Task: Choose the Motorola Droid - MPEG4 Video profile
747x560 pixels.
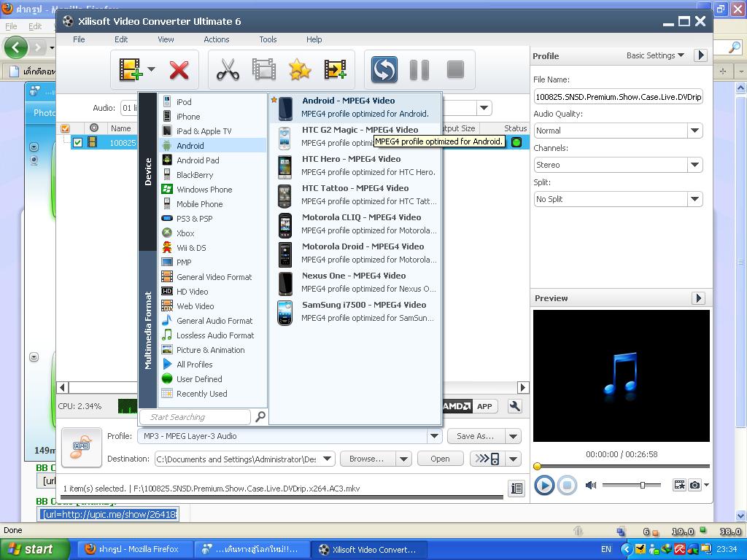Action: coord(355,253)
